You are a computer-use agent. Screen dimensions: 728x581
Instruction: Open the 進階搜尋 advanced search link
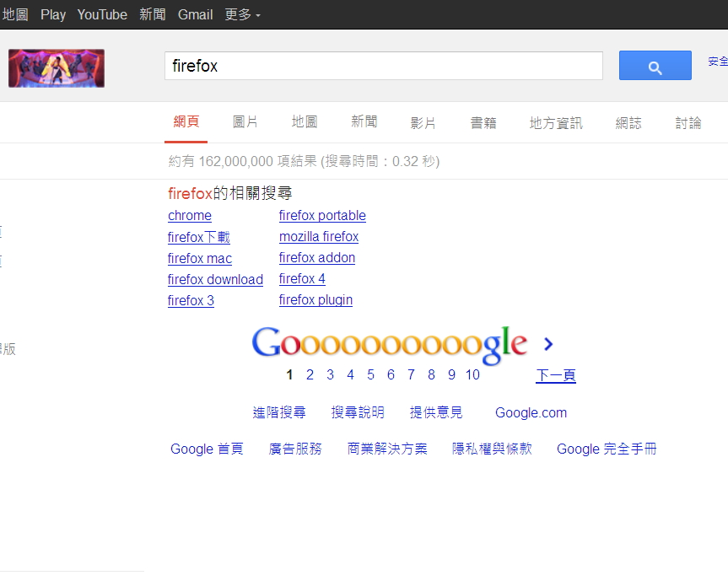[279, 412]
